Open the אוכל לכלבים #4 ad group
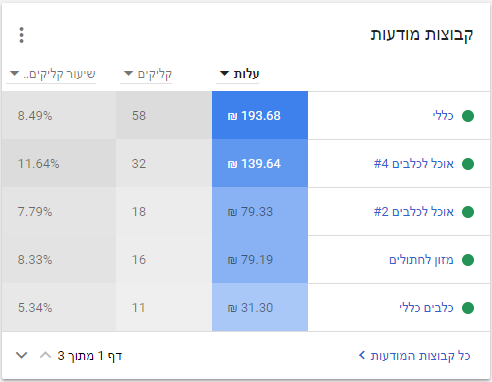Viewport: 492px width, 382px height. click(414, 164)
